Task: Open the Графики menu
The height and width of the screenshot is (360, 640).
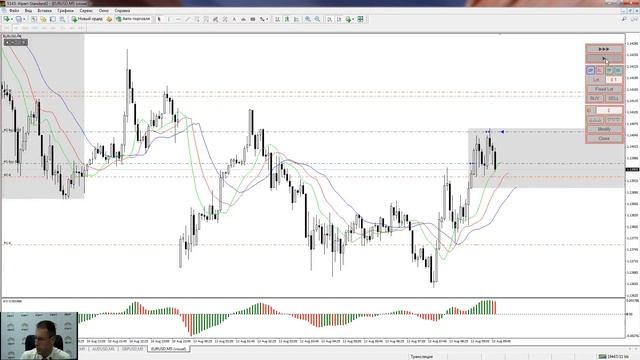Action: (x=65, y=11)
